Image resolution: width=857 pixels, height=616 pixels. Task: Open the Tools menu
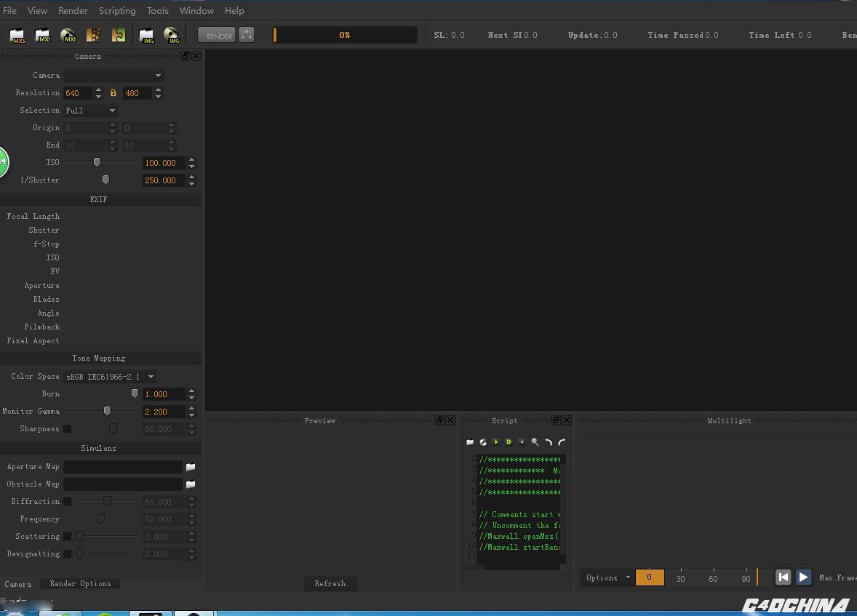click(x=157, y=10)
